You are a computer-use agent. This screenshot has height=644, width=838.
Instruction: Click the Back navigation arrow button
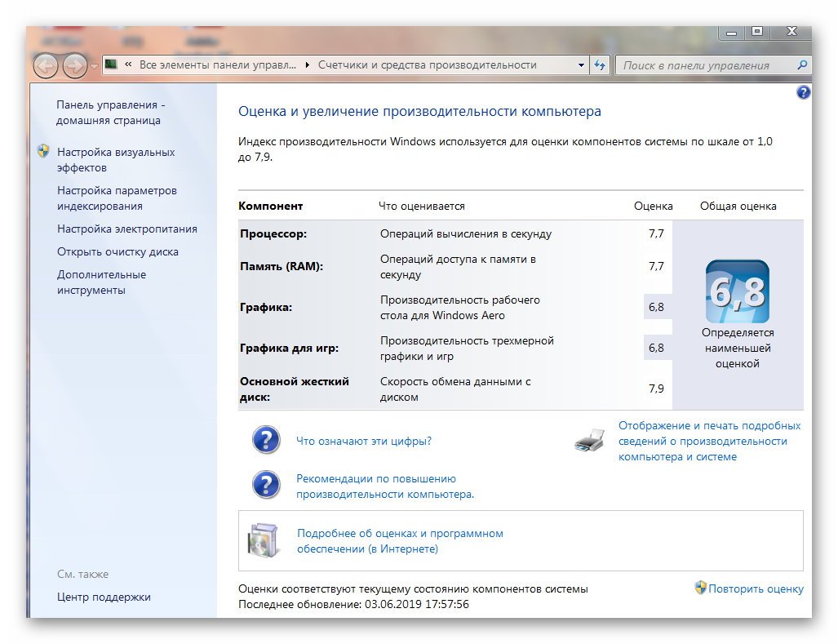[46, 65]
